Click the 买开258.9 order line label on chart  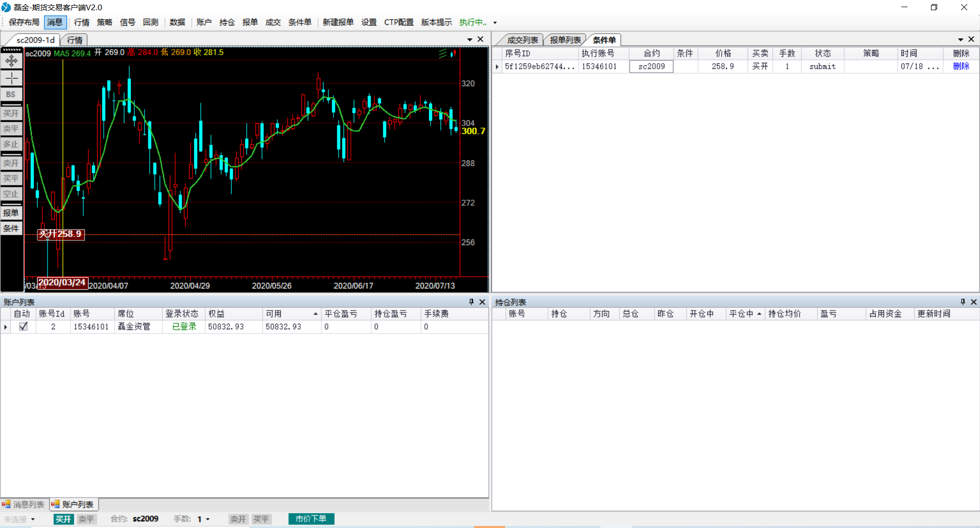[61, 234]
